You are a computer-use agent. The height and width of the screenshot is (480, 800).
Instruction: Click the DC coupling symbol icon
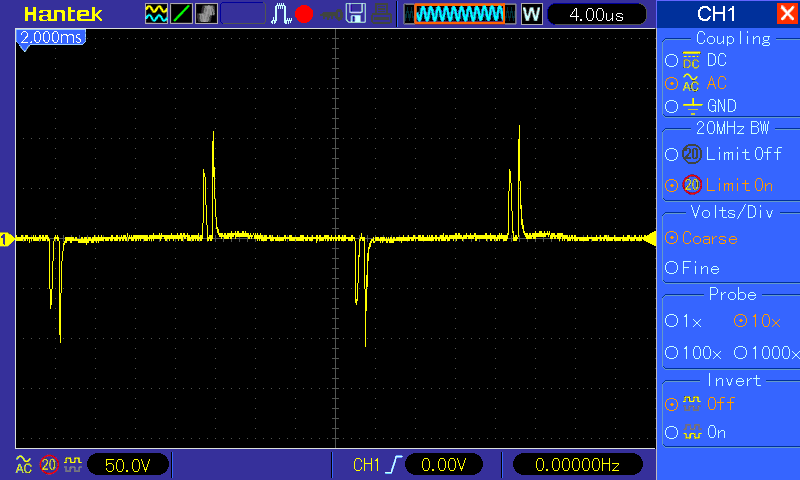point(691,60)
